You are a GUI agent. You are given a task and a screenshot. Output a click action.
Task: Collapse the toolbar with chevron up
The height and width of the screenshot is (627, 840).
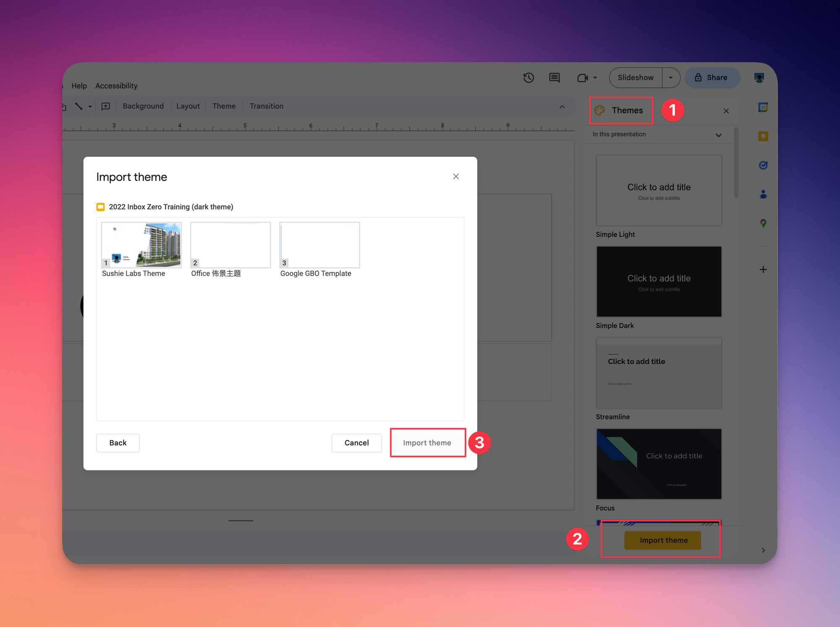562,107
